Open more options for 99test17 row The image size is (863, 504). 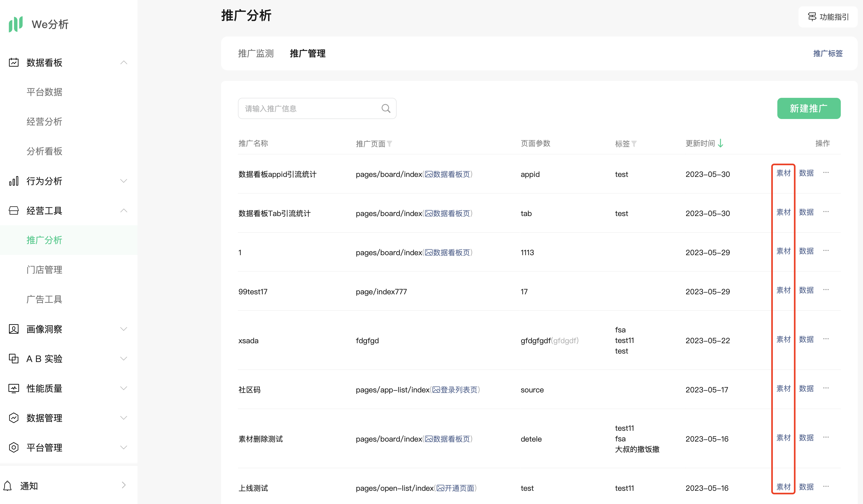pos(826,290)
